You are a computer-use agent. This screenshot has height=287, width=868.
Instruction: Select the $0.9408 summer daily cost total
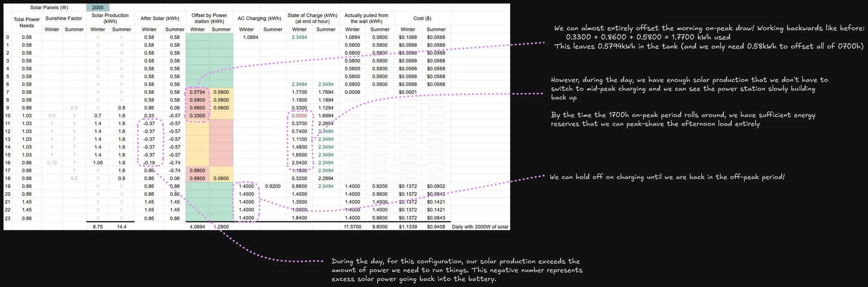(436, 227)
